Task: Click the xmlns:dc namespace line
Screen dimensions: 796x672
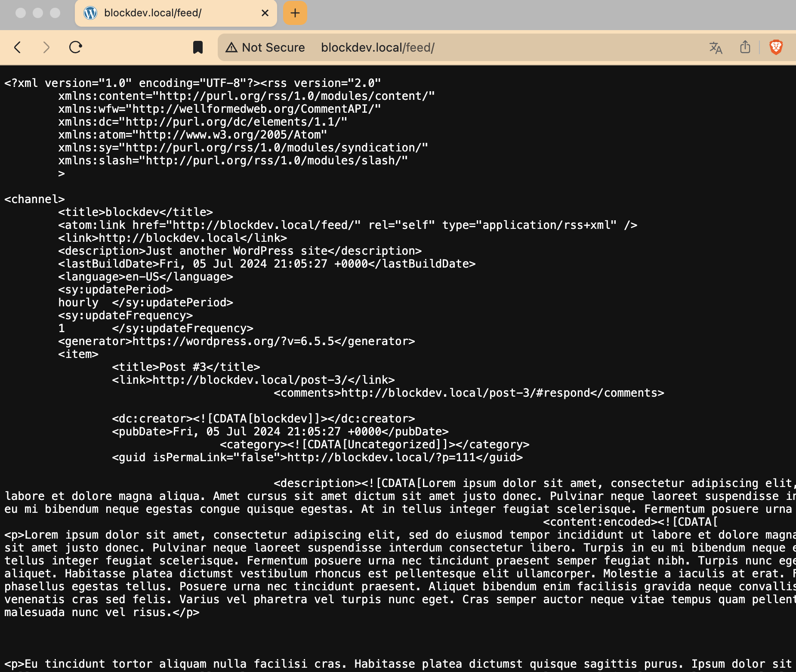Action: 203,122
